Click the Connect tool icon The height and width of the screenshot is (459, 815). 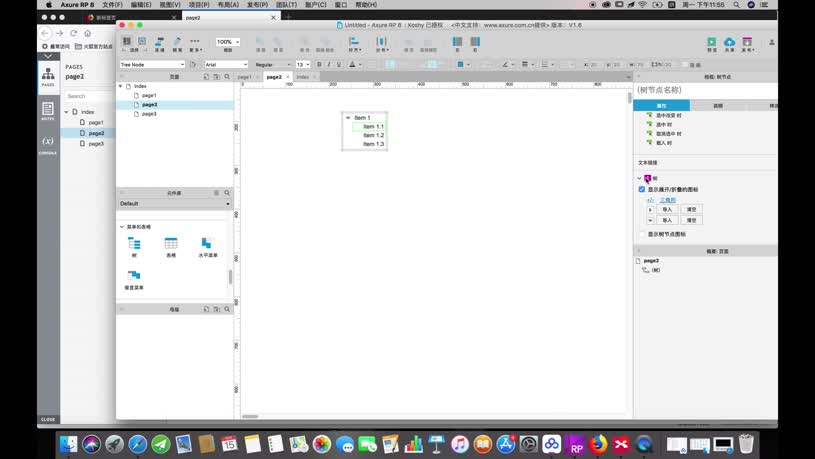[x=160, y=42]
